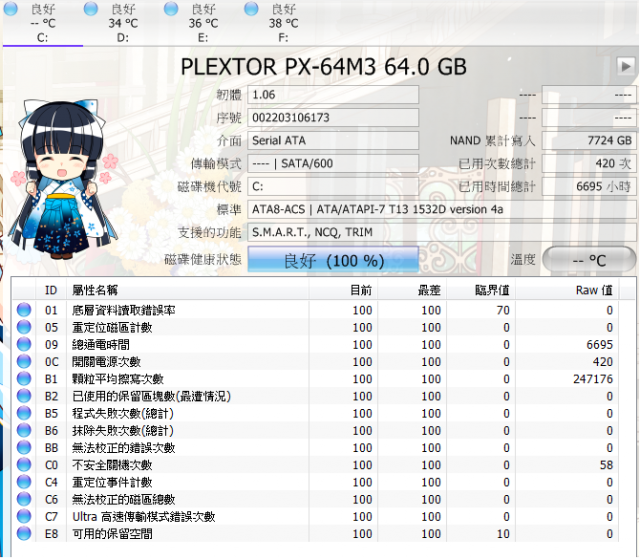Click the status icon of attribute C4
The height and width of the screenshot is (560, 640).
point(24,482)
